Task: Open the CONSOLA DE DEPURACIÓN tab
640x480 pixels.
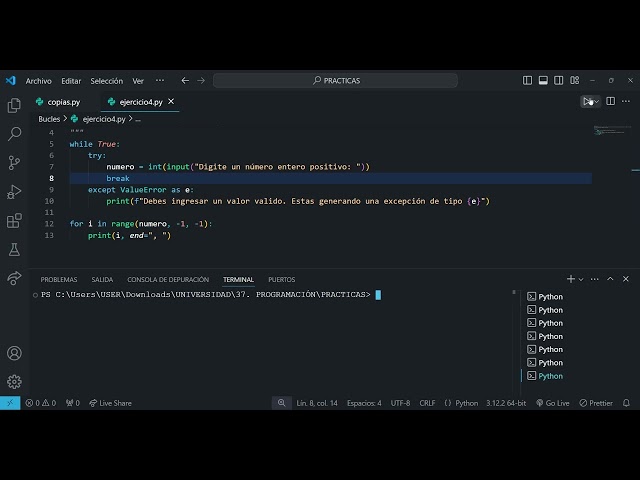Action: (168, 280)
